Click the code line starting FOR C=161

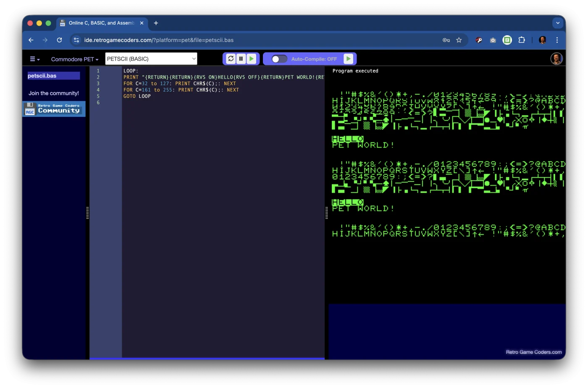tap(181, 90)
